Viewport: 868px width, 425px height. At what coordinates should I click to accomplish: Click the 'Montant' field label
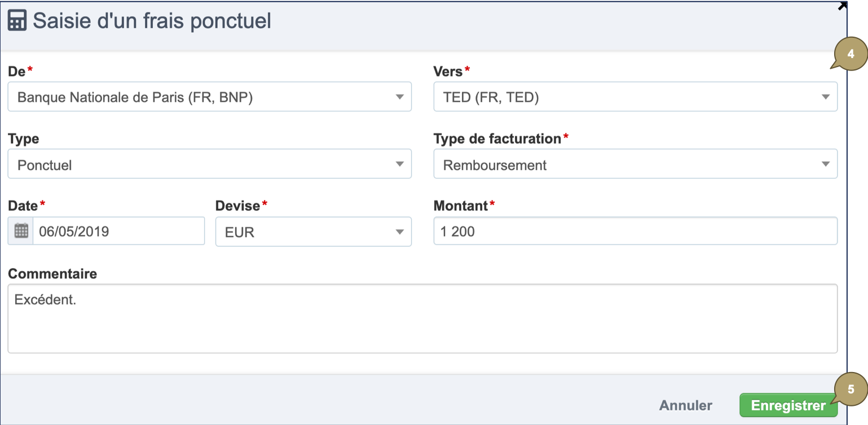pyautogui.click(x=460, y=206)
